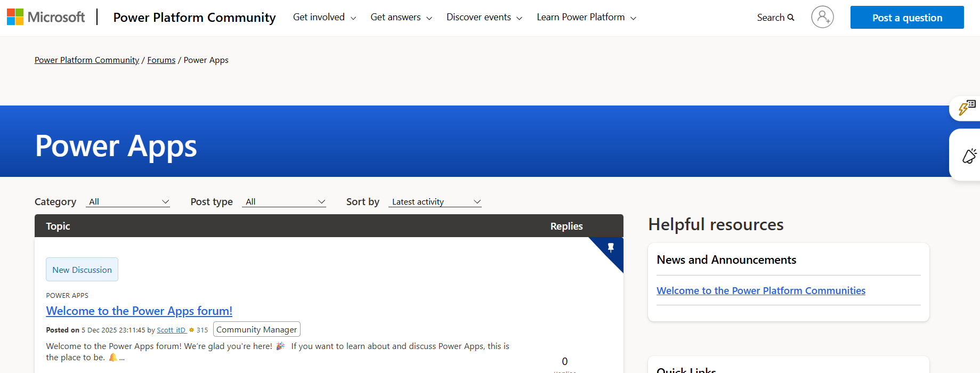
Task: Go to the Forums breadcrumb link
Action: pyautogui.click(x=161, y=60)
